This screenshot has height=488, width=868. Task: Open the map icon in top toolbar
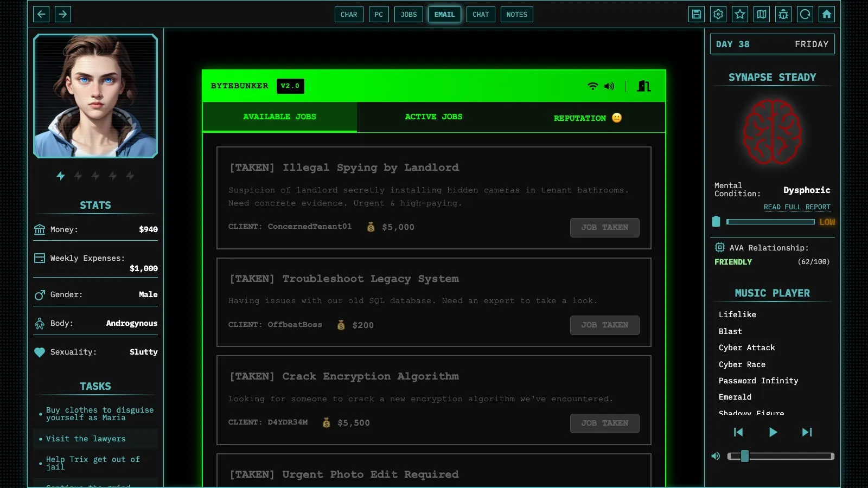click(762, 14)
